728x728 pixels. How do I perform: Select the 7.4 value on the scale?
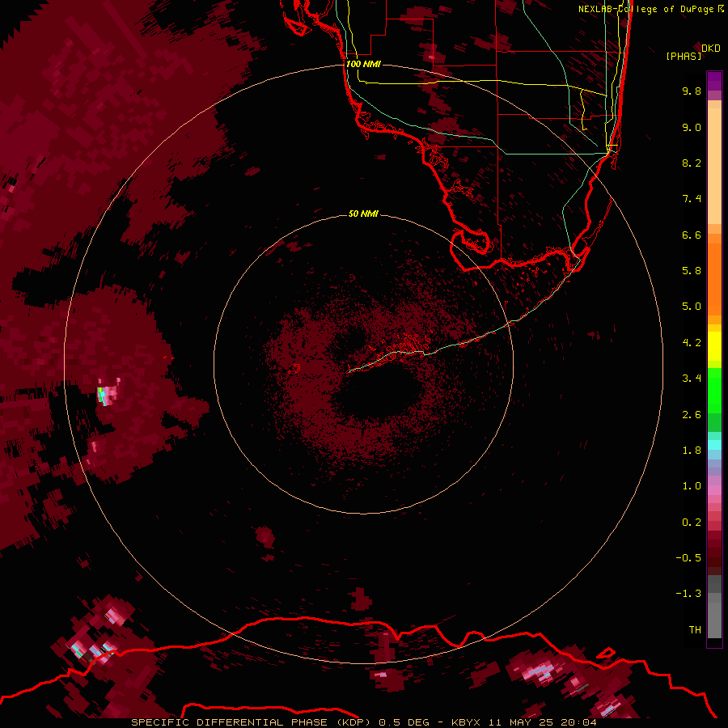pos(692,199)
